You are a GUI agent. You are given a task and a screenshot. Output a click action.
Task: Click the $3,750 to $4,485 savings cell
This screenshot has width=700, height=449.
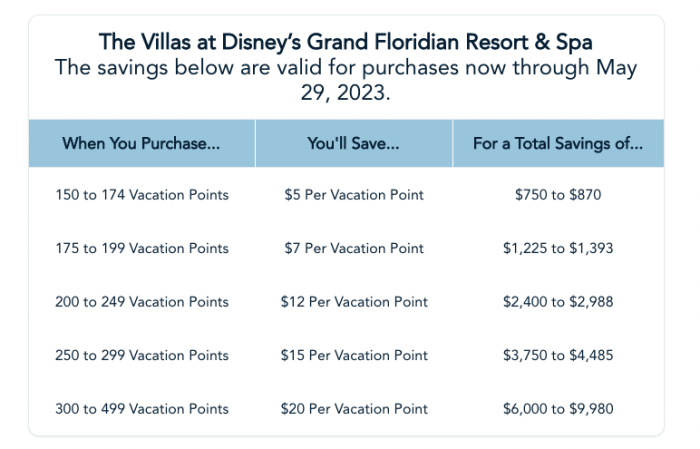click(558, 355)
